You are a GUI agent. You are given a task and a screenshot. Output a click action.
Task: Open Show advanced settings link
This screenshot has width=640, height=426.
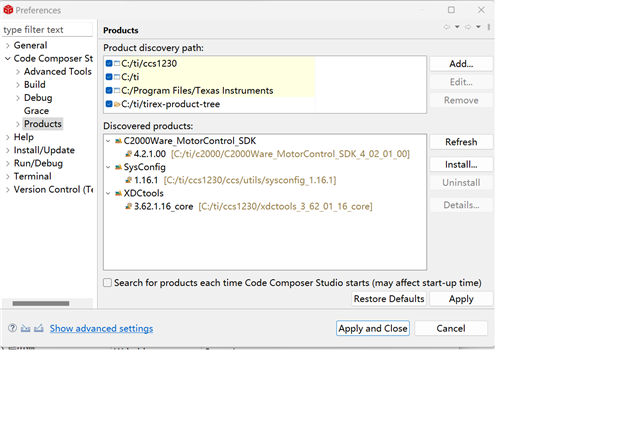(x=101, y=328)
